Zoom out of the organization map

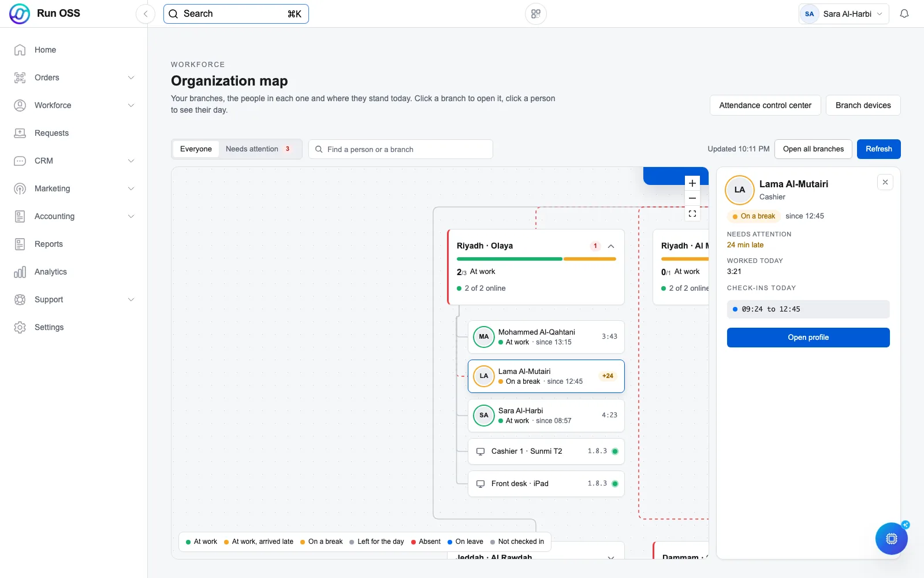tap(692, 198)
